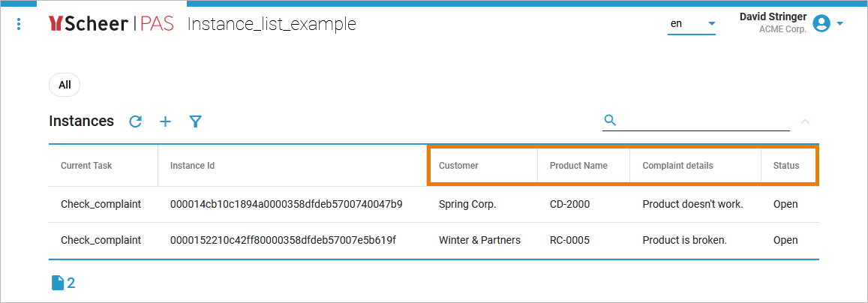Sort by the Status column header

pos(786,166)
